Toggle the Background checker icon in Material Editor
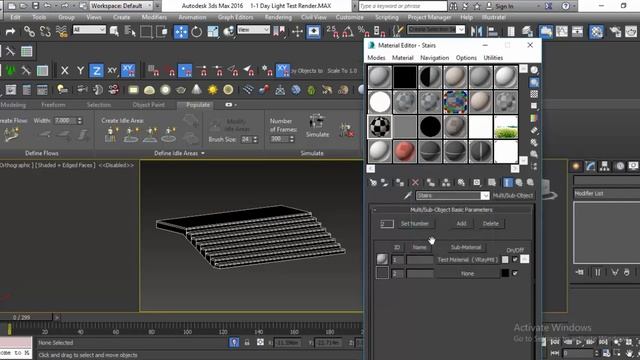Screen dimensions: 640x360 point(534,94)
